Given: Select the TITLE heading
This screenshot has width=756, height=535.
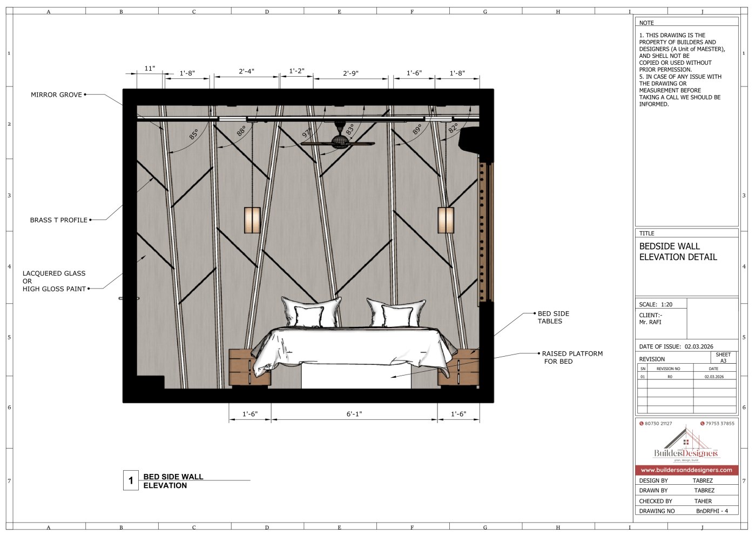Looking at the screenshot, I should click(646, 233).
